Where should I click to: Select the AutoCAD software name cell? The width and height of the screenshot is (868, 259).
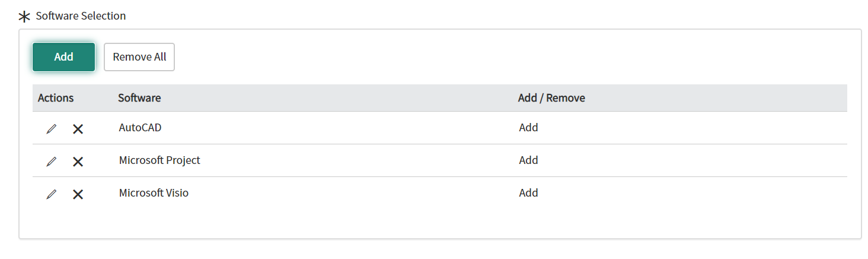pyautogui.click(x=140, y=128)
